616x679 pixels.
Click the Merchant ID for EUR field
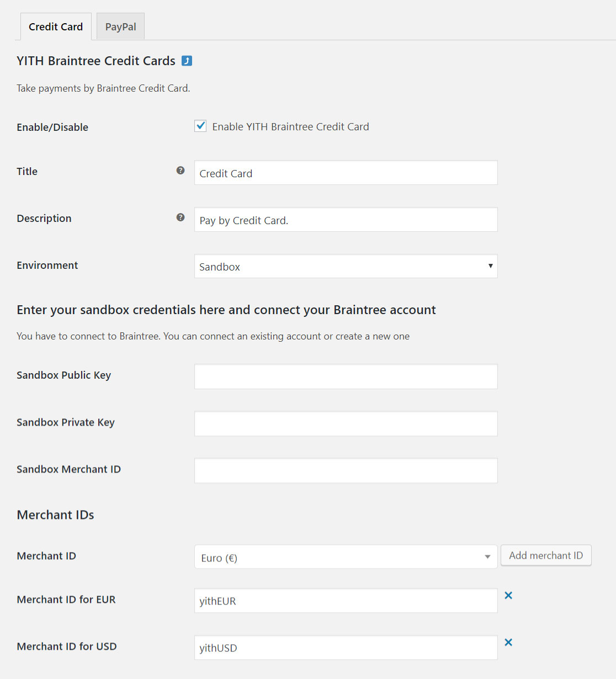click(346, 601)
